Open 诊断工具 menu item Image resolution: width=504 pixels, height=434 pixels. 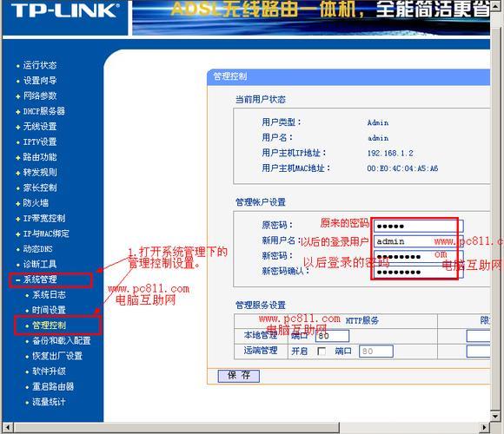(x=39, y=264)
